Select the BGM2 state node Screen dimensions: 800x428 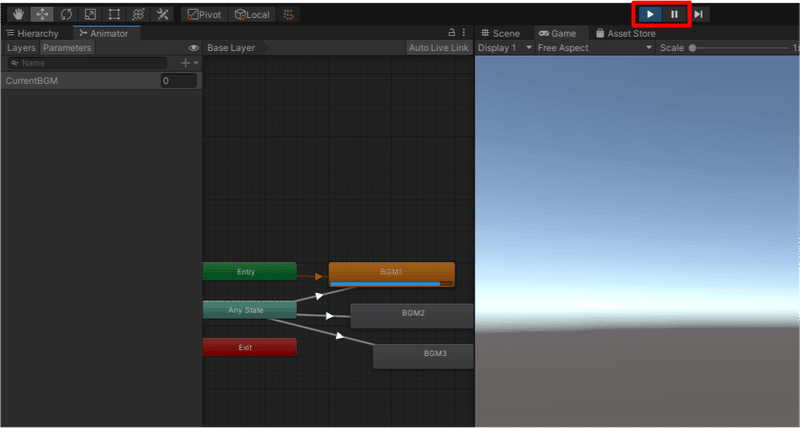[412, 316]
